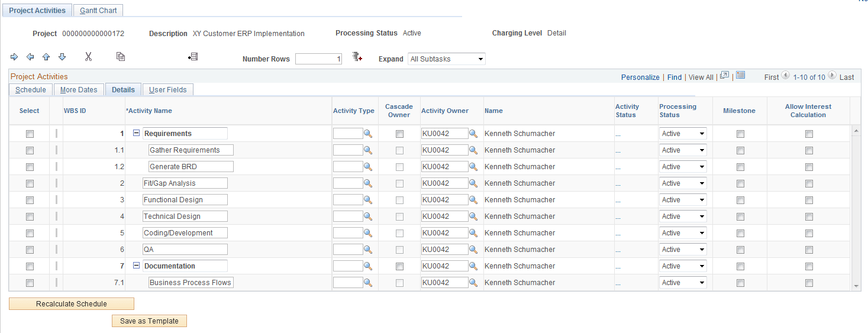Select the Fit/Gap Analysis row checkbox
The width and height of the screenshot is (868, 333).
pos(30,184)
